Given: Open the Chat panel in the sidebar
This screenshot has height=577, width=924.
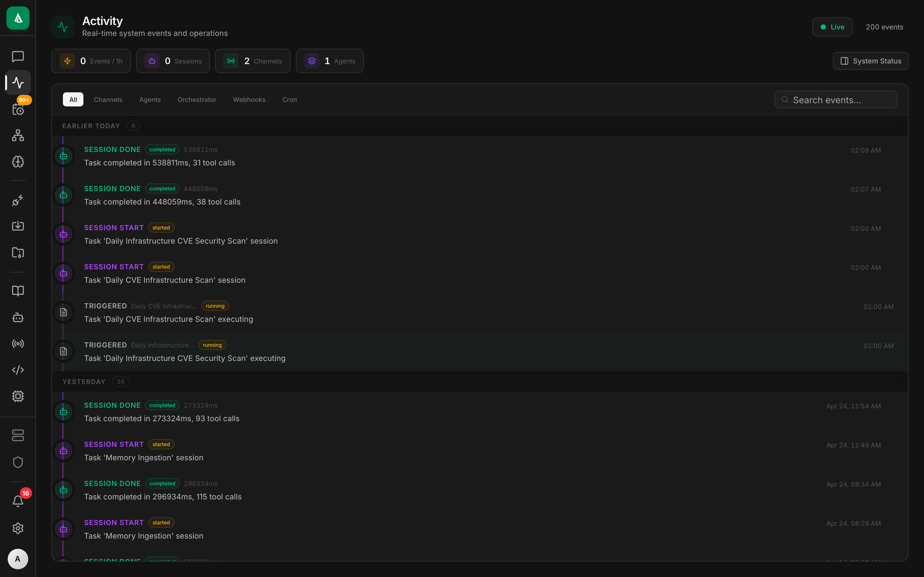Looking at the screenshot, I should 18,56.
